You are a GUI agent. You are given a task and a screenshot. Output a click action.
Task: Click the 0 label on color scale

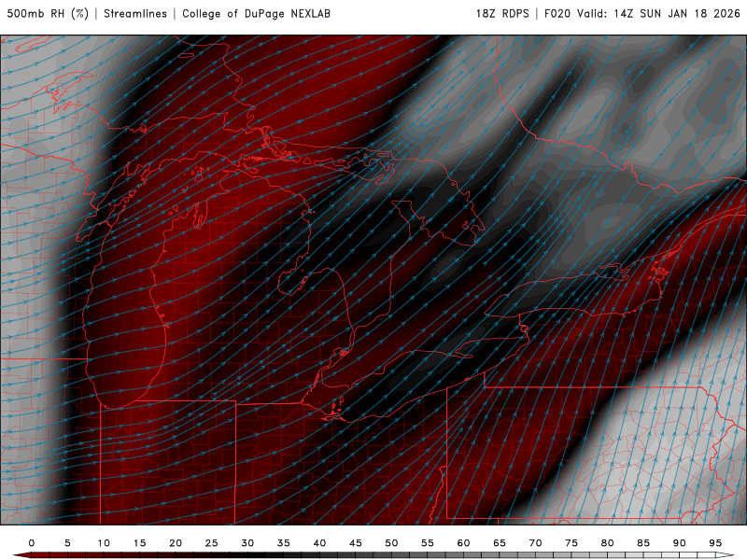[x=32, y=543]
